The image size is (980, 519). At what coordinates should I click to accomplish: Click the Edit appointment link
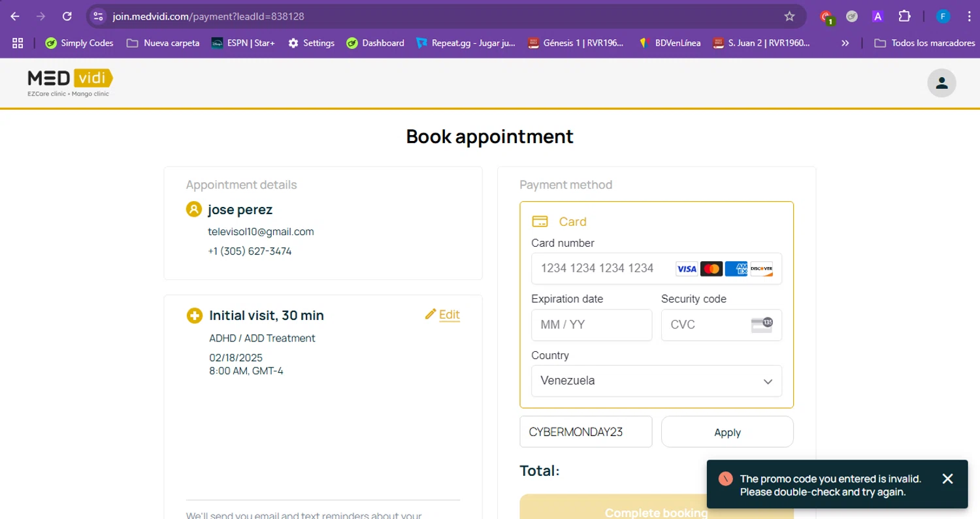pyautogui.click(x=449, y=315)
